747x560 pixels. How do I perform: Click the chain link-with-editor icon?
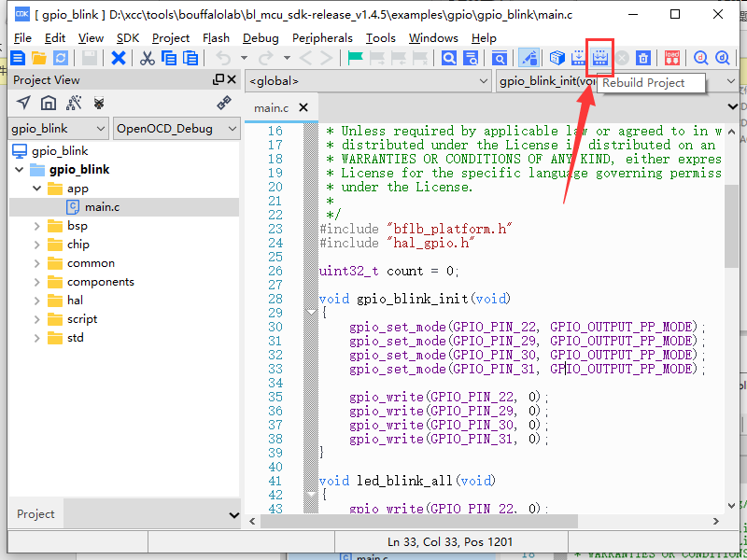coord(224,103)
